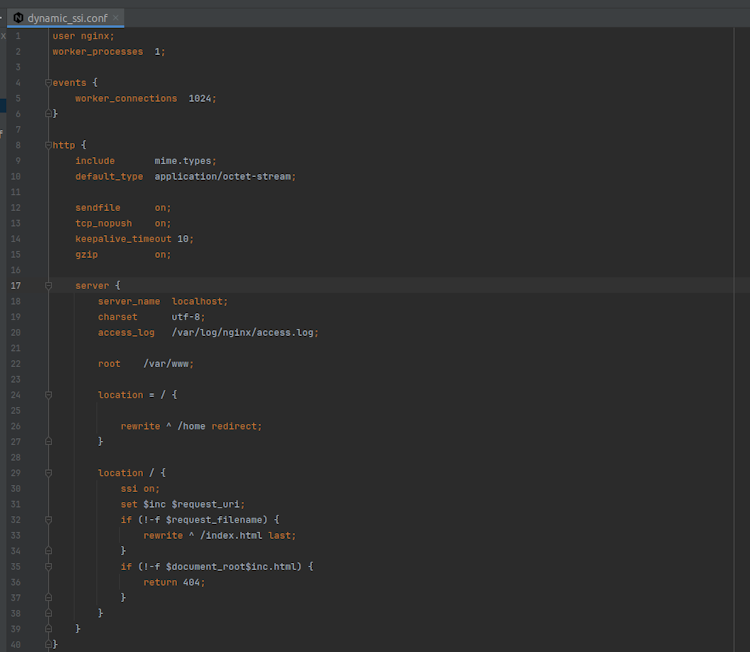
Task: Close the dynamic_ssi.conf editor tab
Action: coord(116,18)
